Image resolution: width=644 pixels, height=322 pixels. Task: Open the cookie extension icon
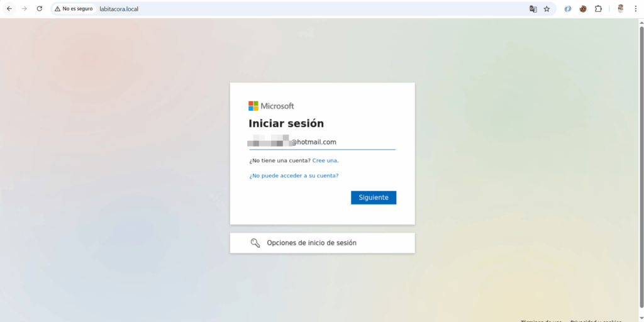(x=583, y=9)
